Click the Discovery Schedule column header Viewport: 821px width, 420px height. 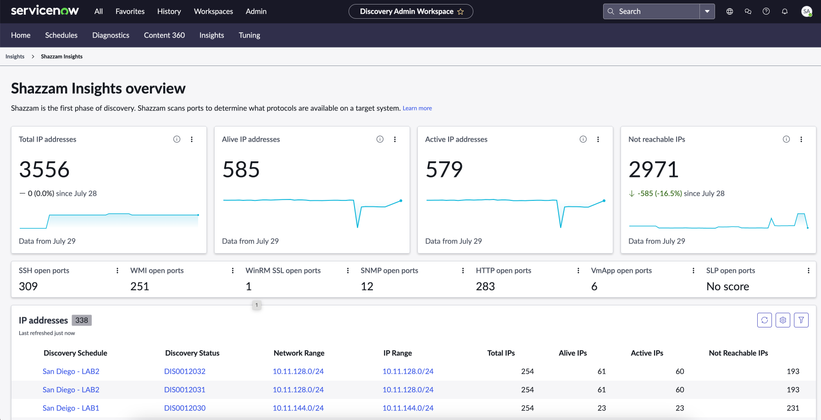click(x=75, y=353)
